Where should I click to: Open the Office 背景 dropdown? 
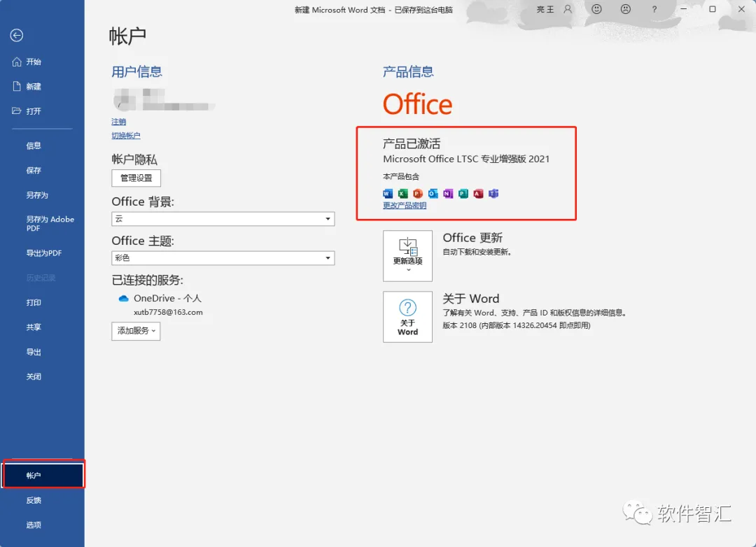pyautogui.click(x=223, y=219)
